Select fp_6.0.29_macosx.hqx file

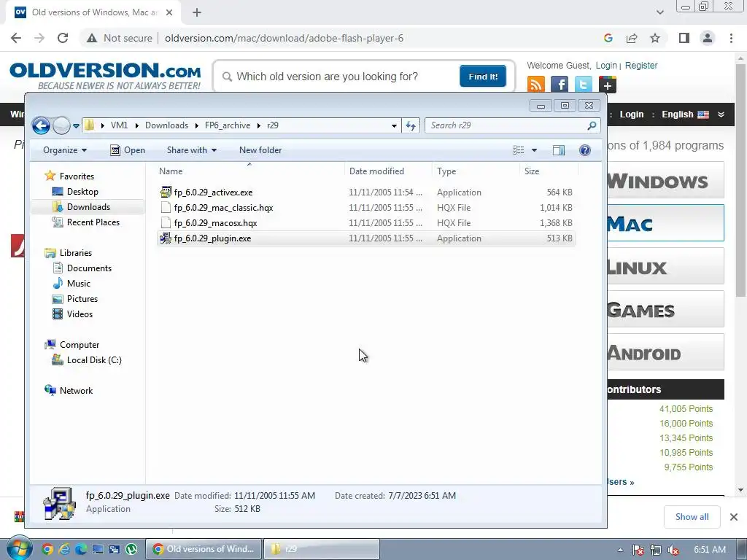coord(366,223)
